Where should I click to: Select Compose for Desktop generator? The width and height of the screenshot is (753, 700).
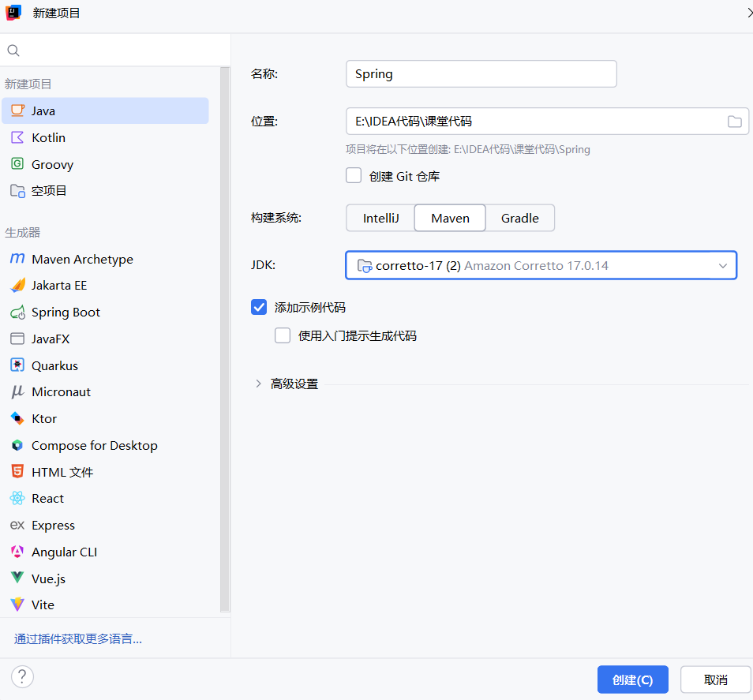click(105, 446)
